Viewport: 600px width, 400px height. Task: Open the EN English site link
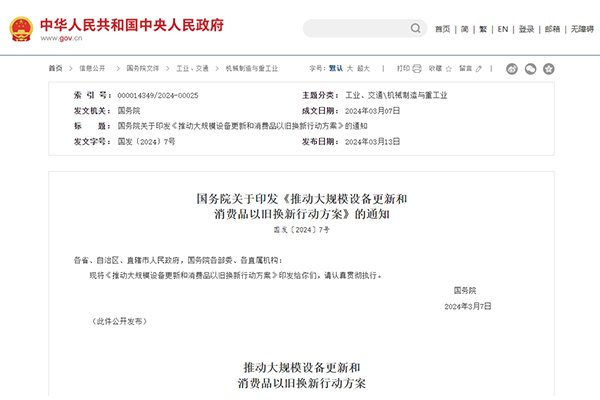[504, 29]
